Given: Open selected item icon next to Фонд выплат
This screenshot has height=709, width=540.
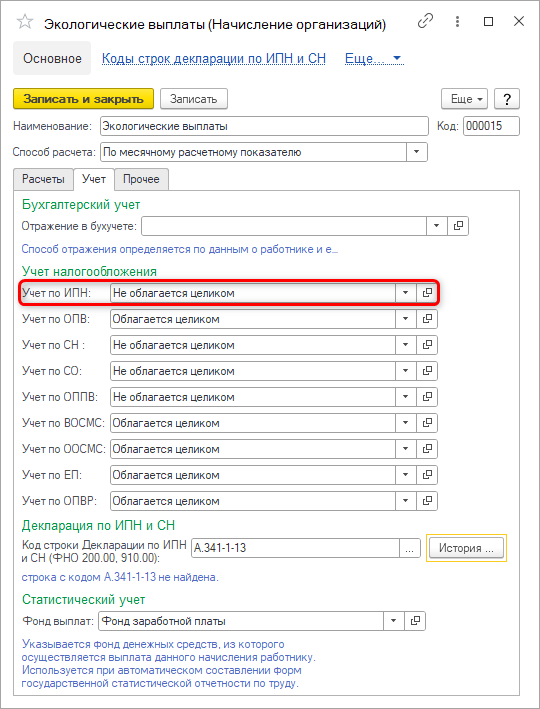Looking at the screenshot, I should 415,621.
